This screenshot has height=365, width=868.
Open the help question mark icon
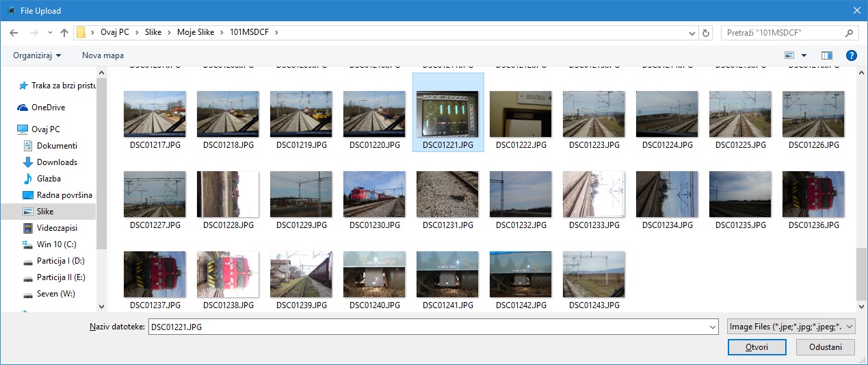click(x=851, y=55)
